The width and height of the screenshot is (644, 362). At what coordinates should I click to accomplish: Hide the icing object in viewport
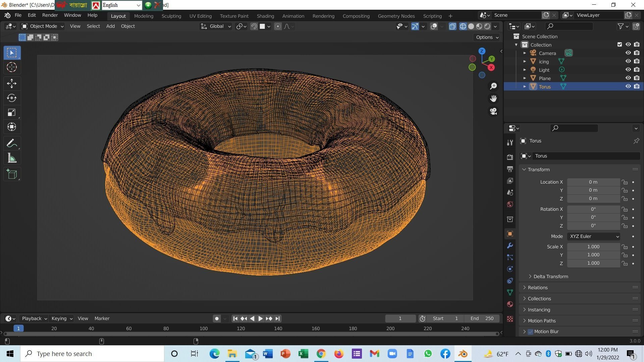pos(628,61)
